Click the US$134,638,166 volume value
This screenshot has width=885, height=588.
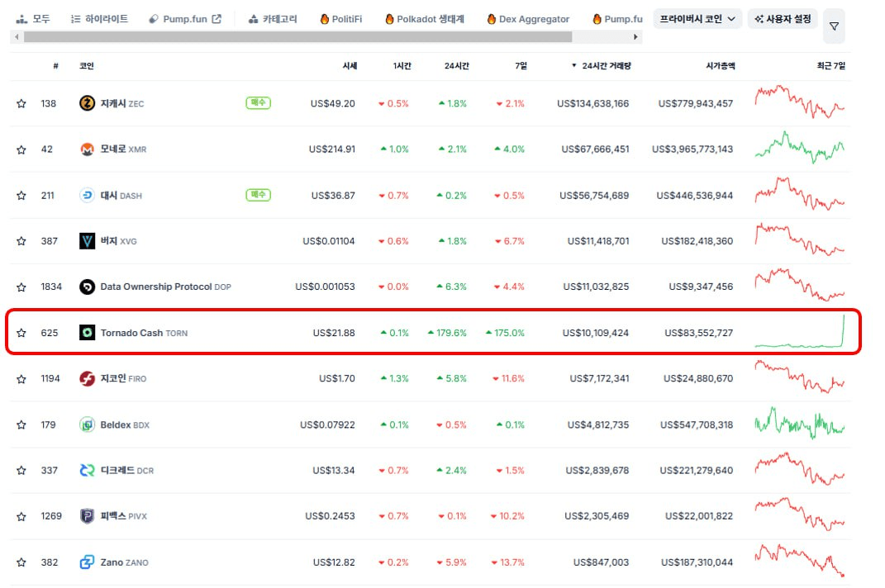pos(593,103)
